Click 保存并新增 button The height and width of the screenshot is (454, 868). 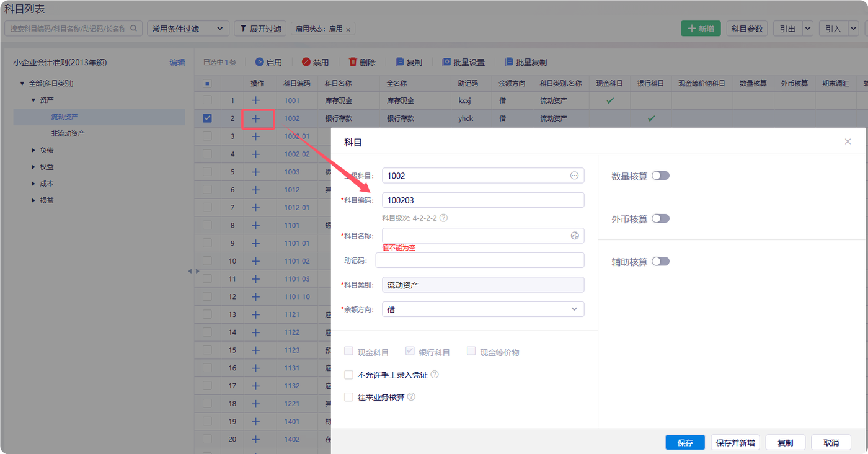tap(735, 442)
